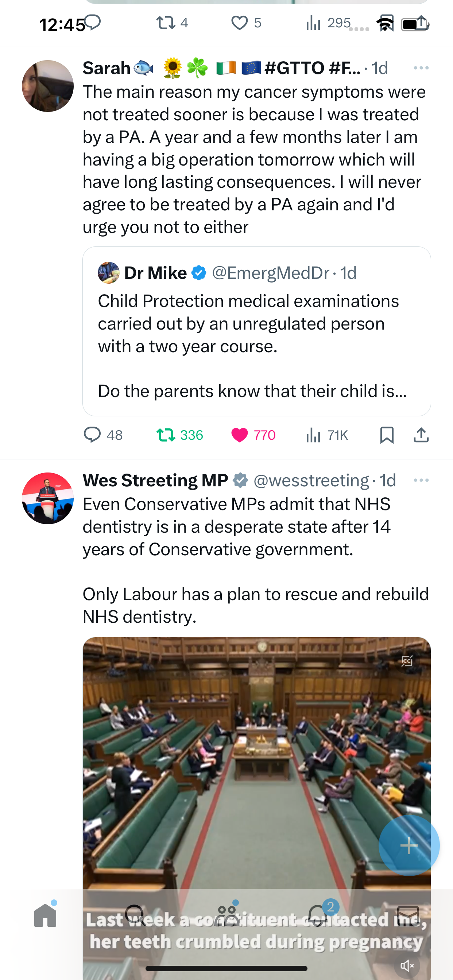Unmute the House of Commons video
This screenshot has width=453, height=980.
point(407,965)
